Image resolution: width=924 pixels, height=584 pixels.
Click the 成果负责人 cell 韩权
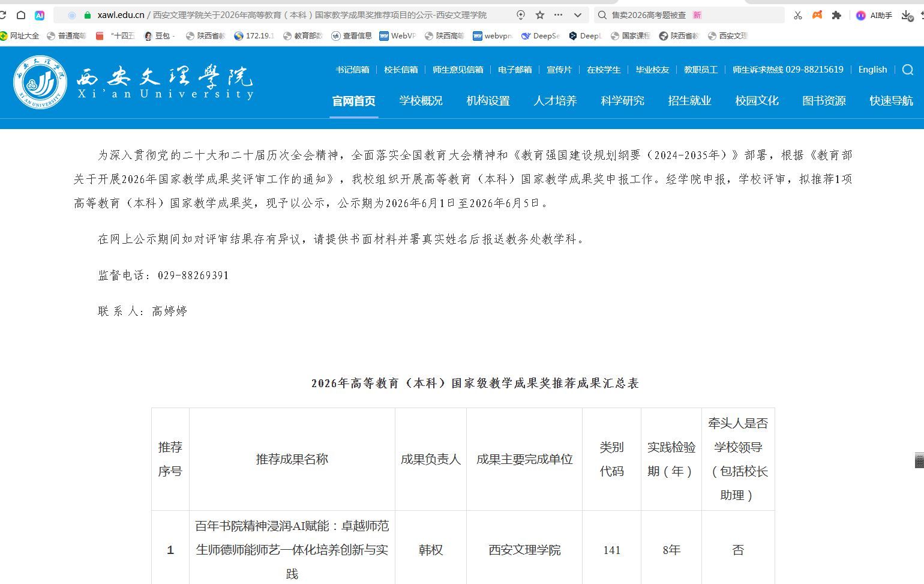(x=431, y=550)
